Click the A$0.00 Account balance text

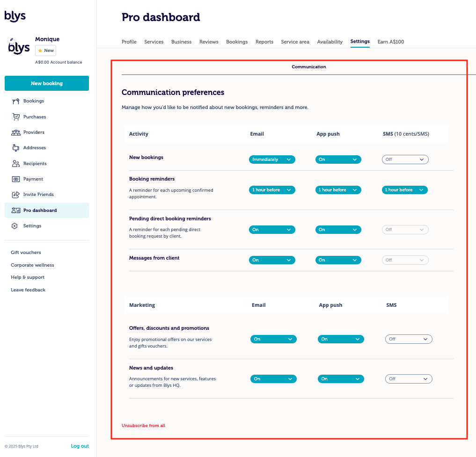click(x=59, y=62)
